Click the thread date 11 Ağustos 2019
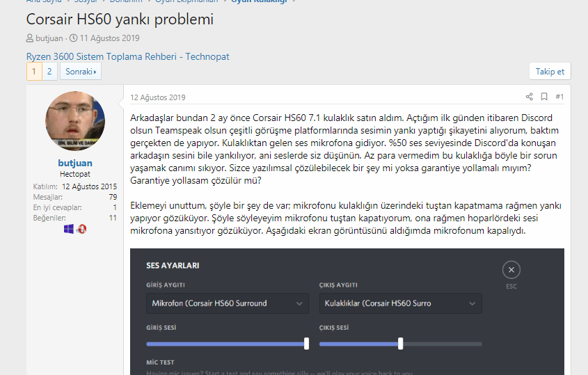This screenshot has width=588, height=375. (109, 38)
